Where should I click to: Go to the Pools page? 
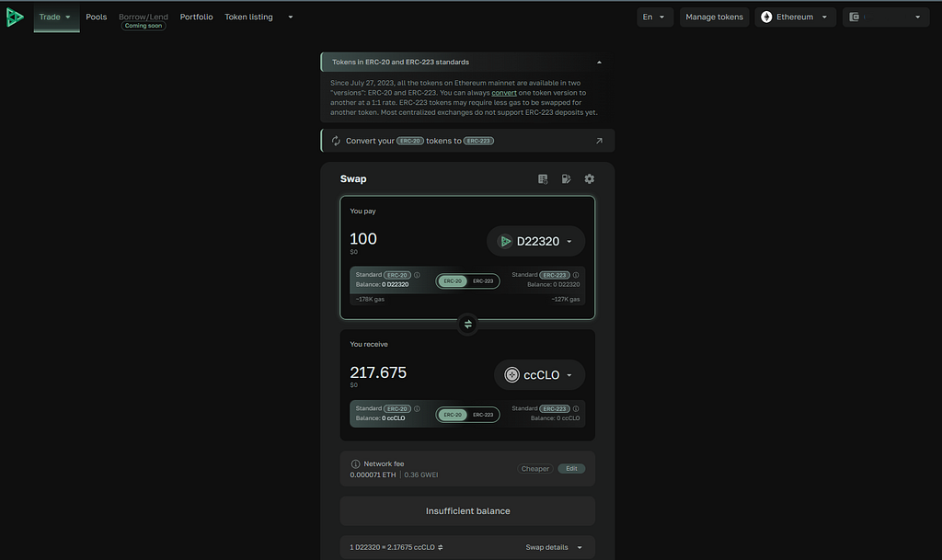point(96,17)
